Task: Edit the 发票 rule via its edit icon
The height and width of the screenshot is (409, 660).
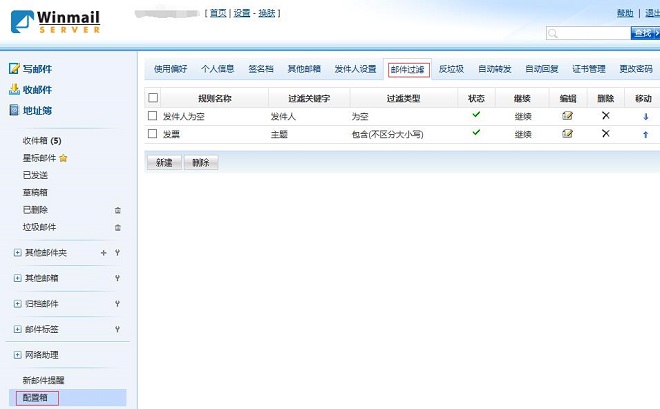Action: [567, 134]
